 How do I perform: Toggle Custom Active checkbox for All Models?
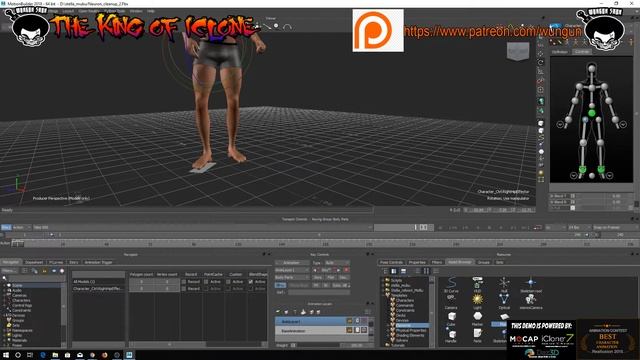pyautogui.click(x=229, y=282)
